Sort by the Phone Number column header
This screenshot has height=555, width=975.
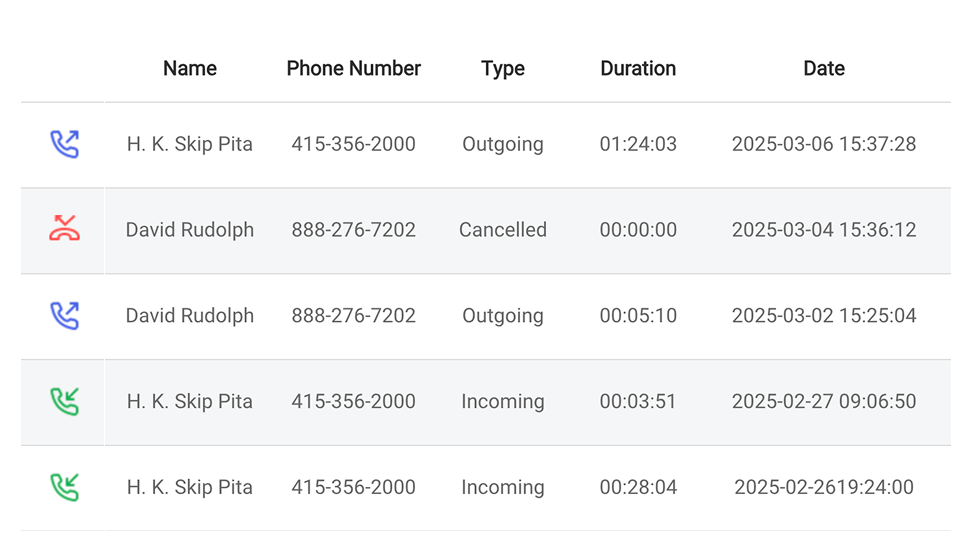354,68
